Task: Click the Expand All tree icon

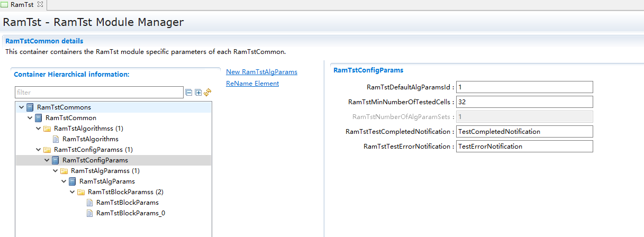Action: click(x=198, y=93)
